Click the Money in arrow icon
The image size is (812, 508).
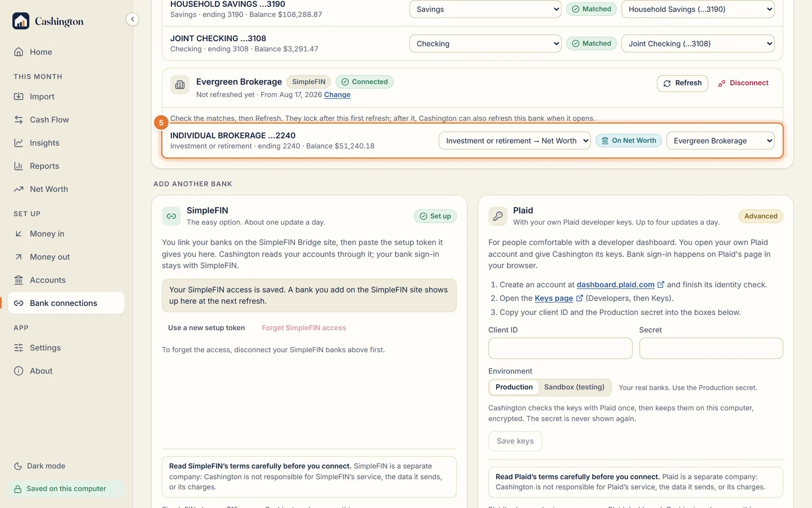click(19, 234)
